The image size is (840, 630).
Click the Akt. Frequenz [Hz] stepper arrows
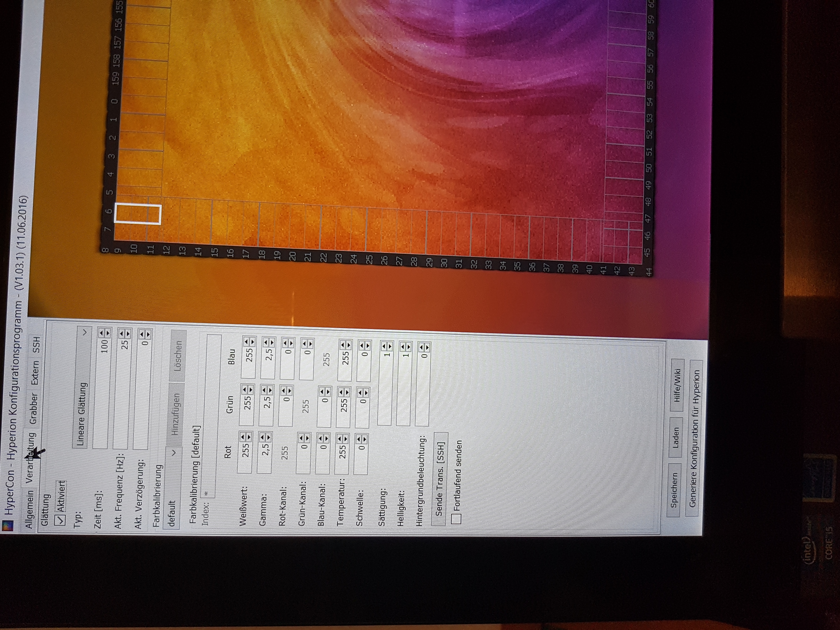click(x=125, y=334)
